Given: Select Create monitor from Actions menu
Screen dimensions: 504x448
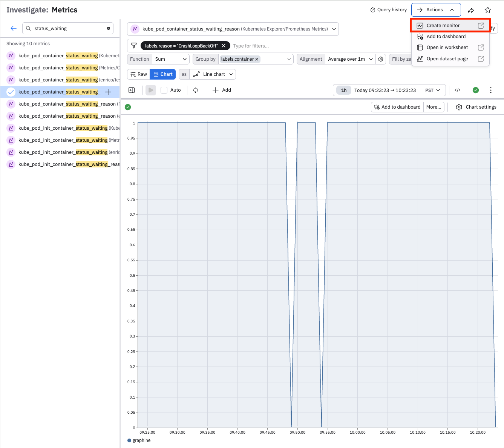Looking at the screenshot, I should (x=450, y=26).
